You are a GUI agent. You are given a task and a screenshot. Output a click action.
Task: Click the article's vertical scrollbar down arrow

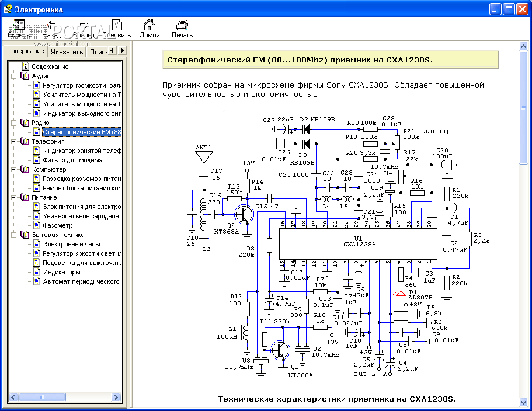coord(524,402)
